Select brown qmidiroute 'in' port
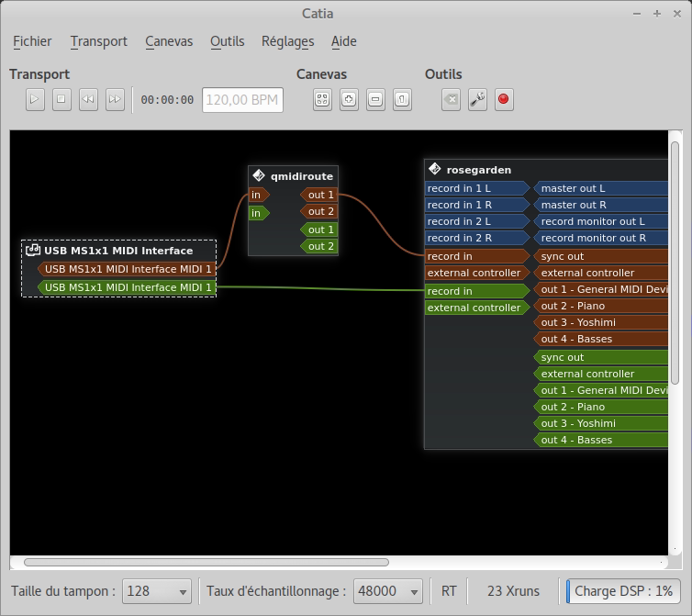Image resolution: width=692 pixels, height=616 pixels. pos(259,195)
